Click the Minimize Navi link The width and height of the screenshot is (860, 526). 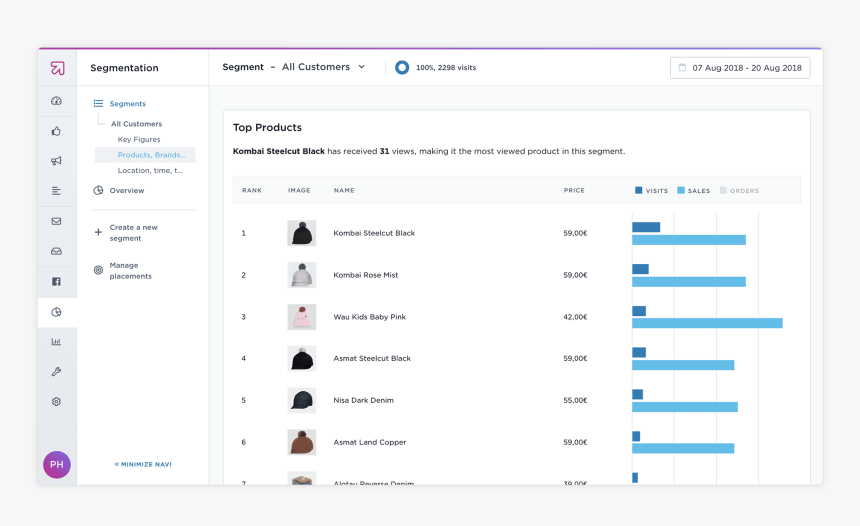click(x=143, y=464)
